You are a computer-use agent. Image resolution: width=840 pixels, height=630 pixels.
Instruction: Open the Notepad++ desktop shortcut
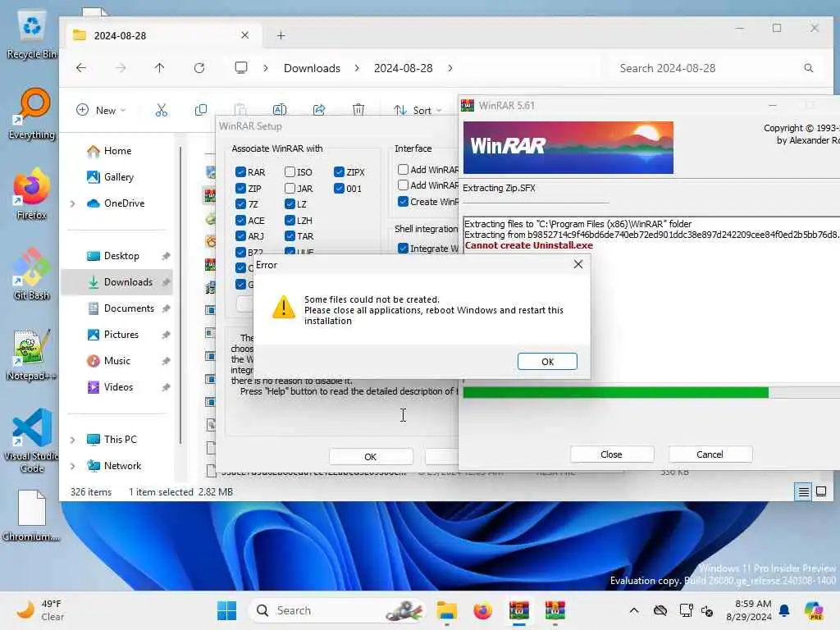pos(32,355)
